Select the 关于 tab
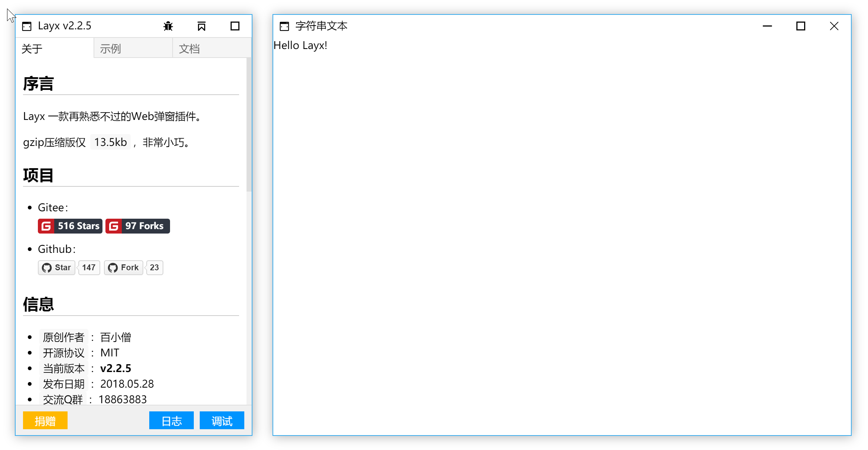The width and height of the screenshot is (868, 450). tap(55, 49)
